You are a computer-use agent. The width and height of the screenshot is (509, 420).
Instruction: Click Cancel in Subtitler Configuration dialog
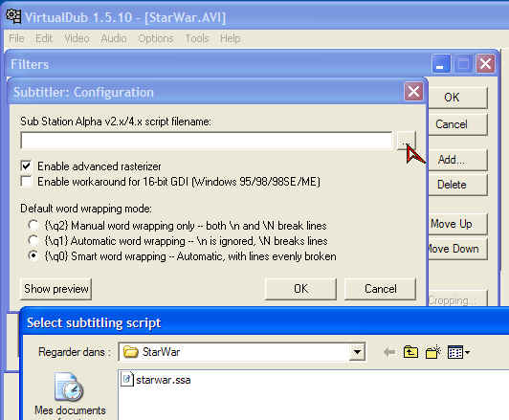click(380, 289)
